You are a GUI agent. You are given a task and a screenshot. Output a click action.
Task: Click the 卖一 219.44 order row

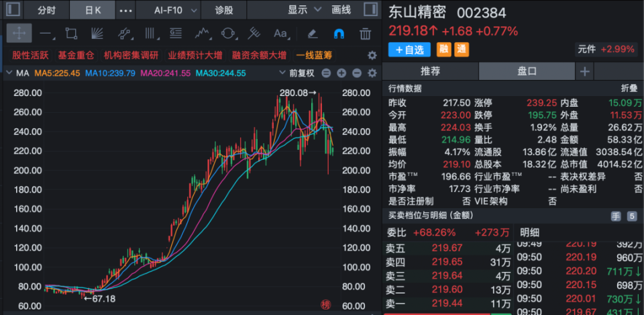[x=447, y=304]
